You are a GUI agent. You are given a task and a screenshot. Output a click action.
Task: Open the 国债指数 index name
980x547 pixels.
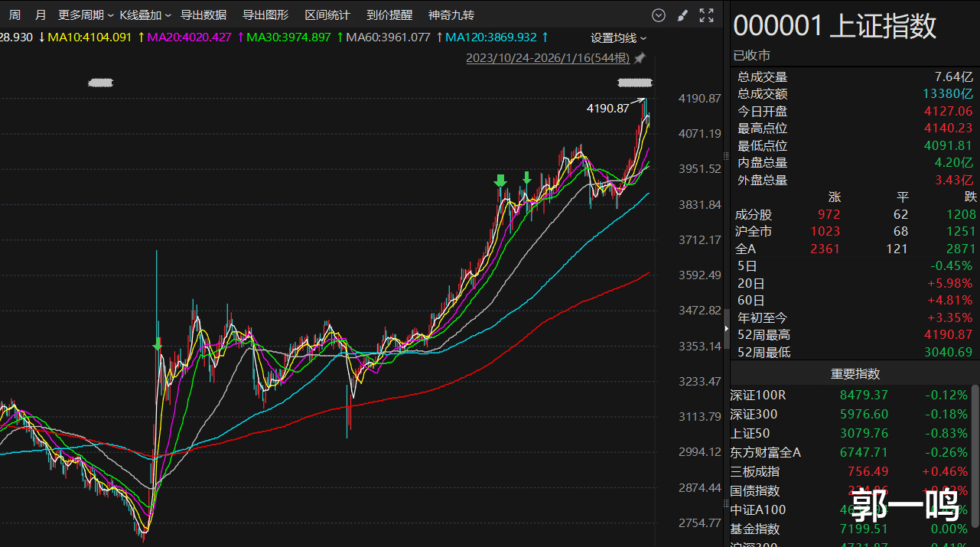[755, 491]
